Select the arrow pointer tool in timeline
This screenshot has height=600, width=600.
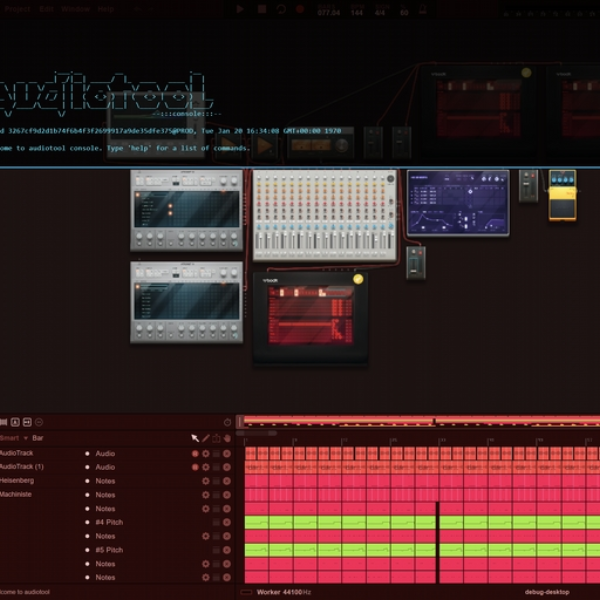pyautogui.click(x=195, y=438)
